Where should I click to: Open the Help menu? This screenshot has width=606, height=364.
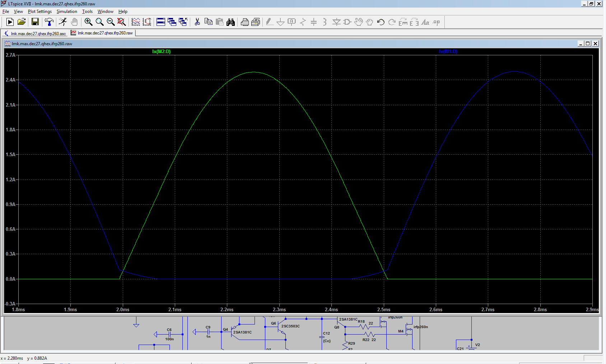pyautogui.click(x=123, y=11)
